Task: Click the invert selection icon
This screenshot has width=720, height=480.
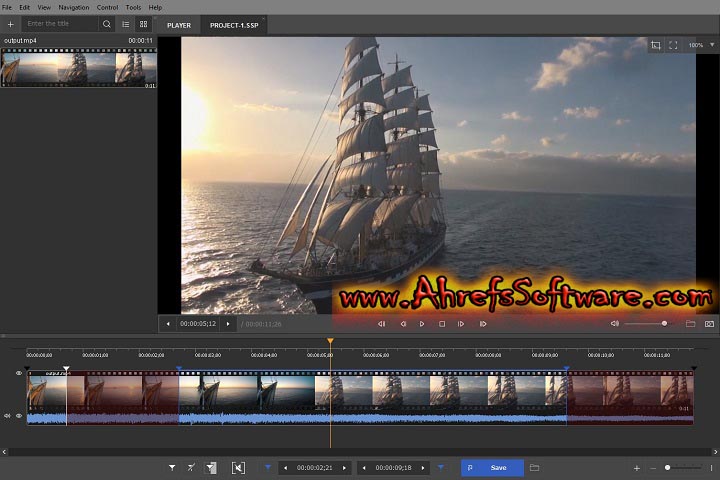Action: click(238, 467)
